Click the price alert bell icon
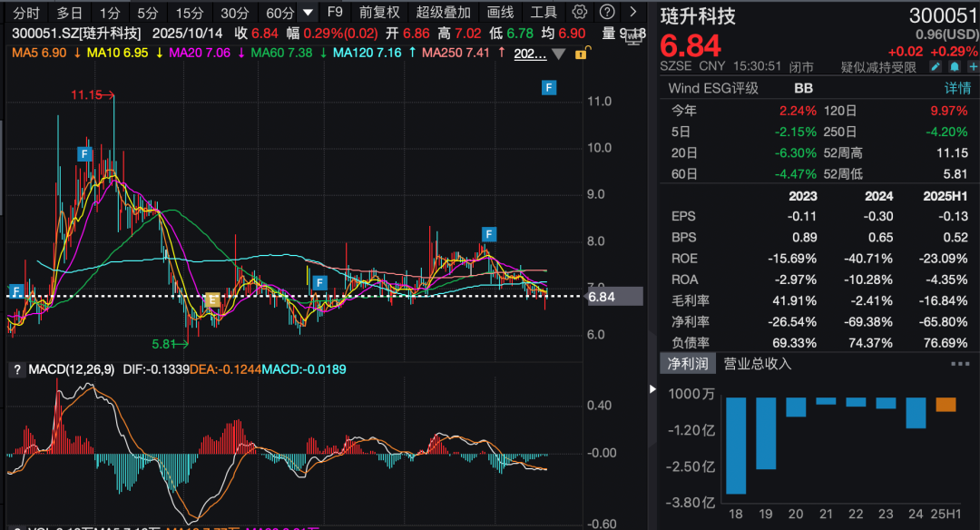980x530 pixels. 954,67
